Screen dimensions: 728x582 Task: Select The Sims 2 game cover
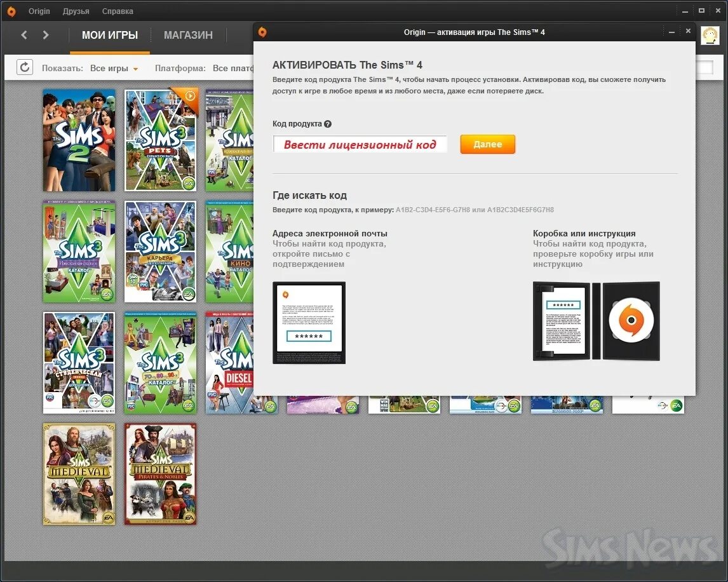pos(79,140)
